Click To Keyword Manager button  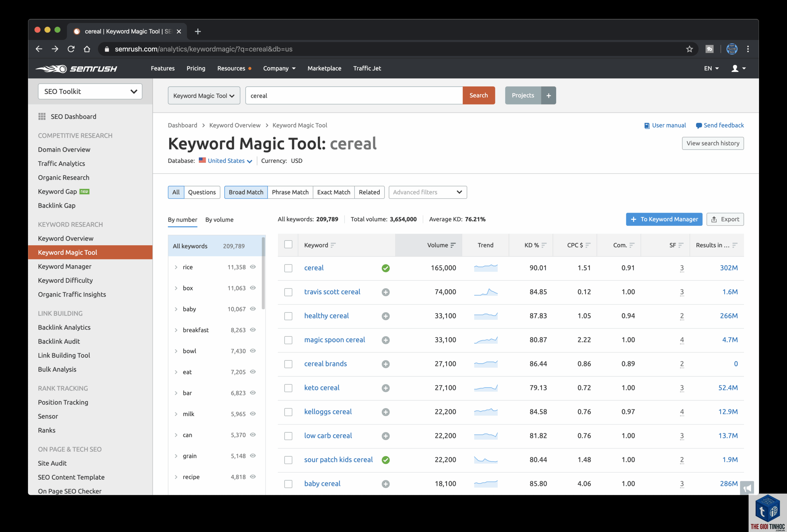664,219
